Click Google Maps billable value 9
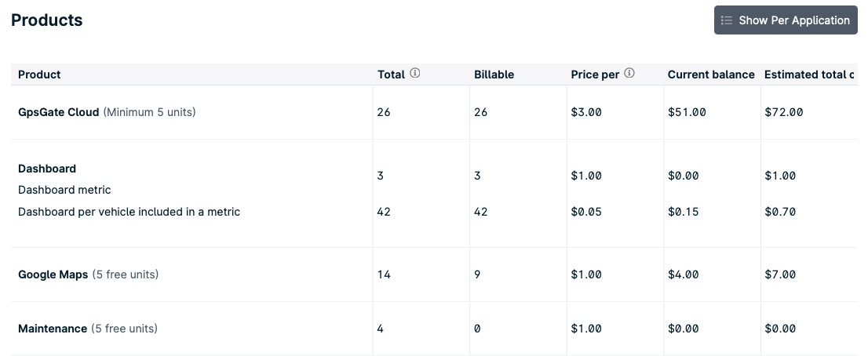The height and width of the screenshot is (356, 868). click(x=477, y=274)
